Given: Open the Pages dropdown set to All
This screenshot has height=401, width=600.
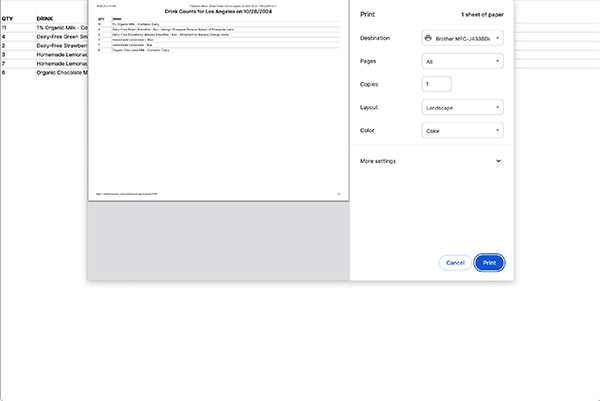Looking at the screenshot, I should pos(462,61).
